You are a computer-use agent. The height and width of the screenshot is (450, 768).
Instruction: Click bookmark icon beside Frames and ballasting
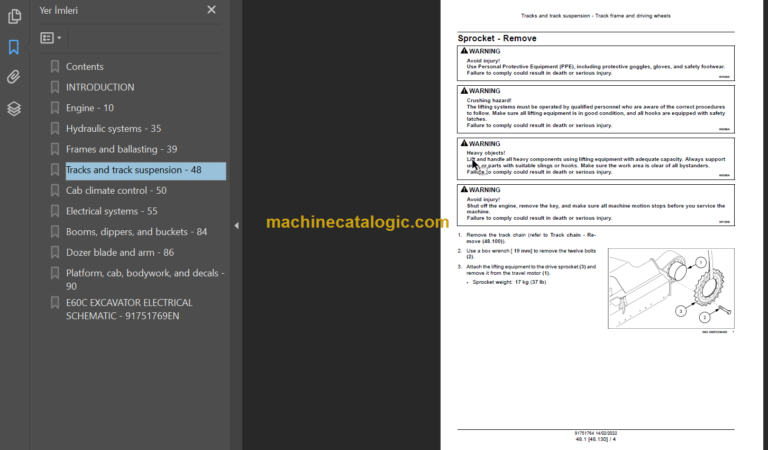coord(55,149)
